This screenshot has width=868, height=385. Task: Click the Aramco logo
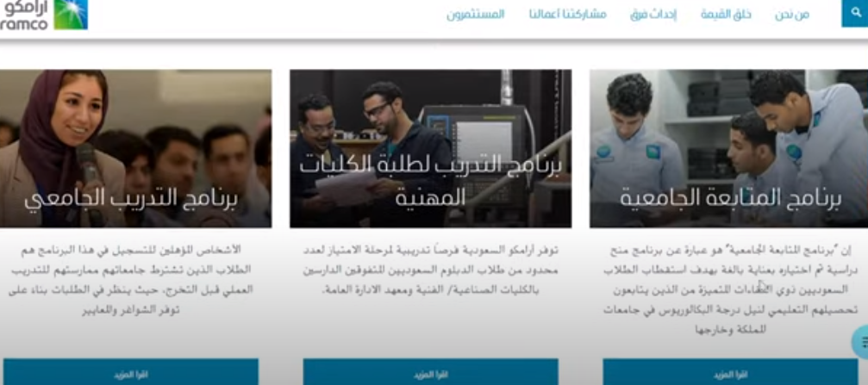point(43,15)
